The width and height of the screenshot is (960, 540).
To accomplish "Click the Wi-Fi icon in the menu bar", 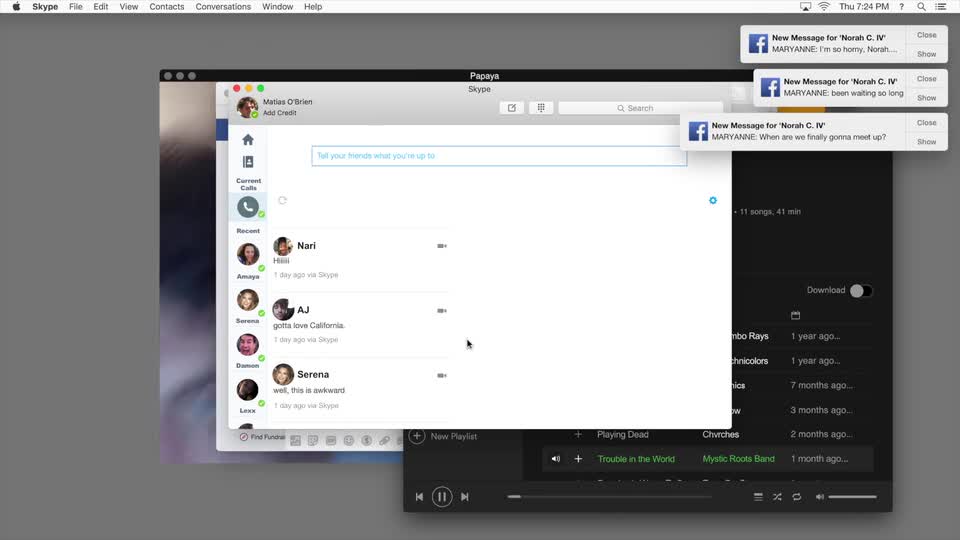I will (824, 7).
